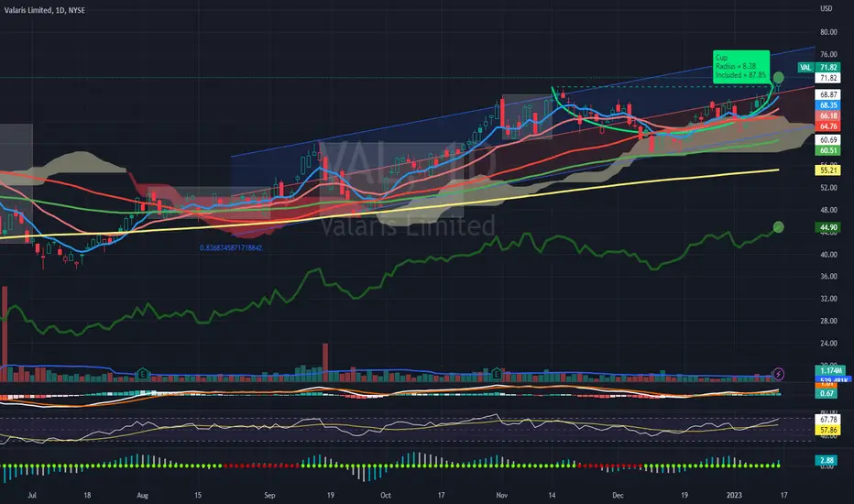The image size is (854, 504).
Task: Select the blue 68.35 moving average label
Action: 828,105
